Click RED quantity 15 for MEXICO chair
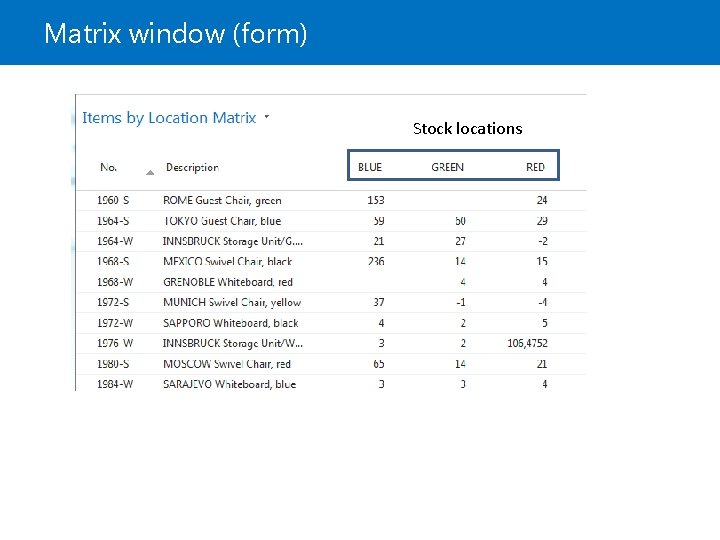The width and height of the screenshot is (720, 540). tap(542, 261)
